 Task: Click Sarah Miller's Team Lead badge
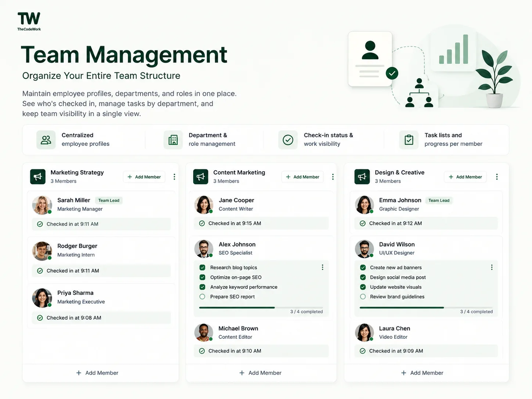pos(109,200)
